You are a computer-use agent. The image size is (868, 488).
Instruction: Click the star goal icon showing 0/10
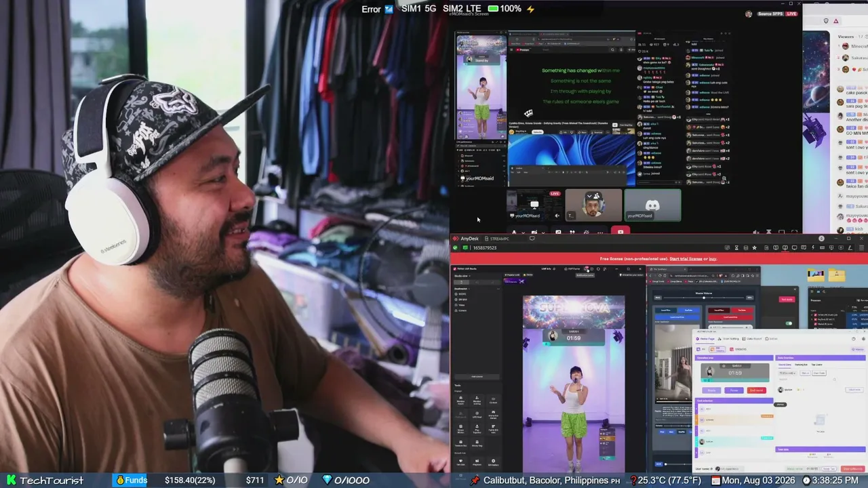279,480
